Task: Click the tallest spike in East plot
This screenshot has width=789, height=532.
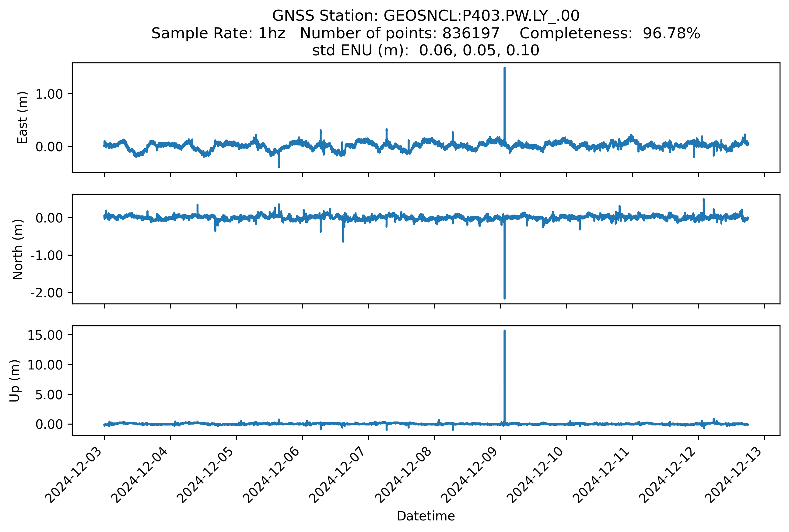Action: (x=505, y=102)
